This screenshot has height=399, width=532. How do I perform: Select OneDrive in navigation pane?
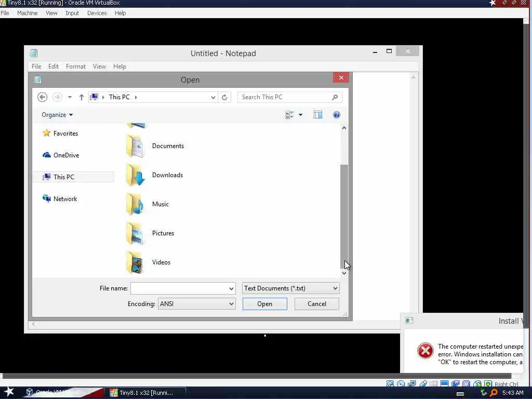click(x=61, y=155)
